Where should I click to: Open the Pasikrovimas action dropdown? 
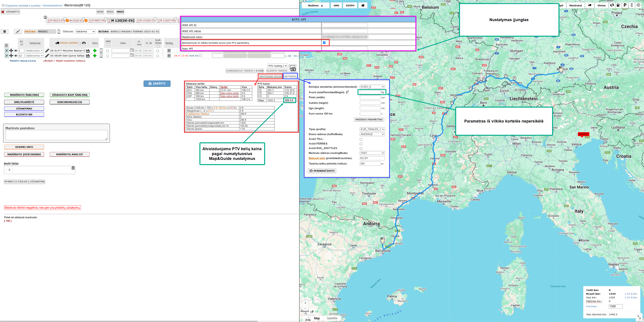click(x=34, y=50)
